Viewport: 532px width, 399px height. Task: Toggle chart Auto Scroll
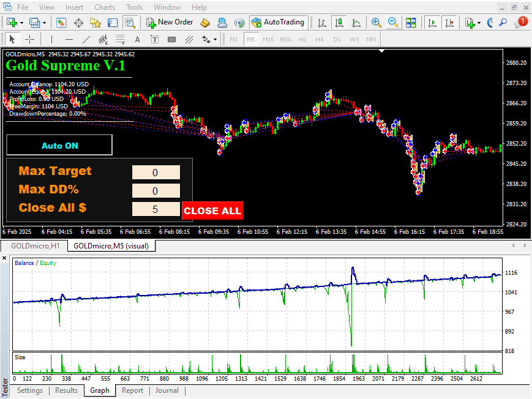click(432, 23)
